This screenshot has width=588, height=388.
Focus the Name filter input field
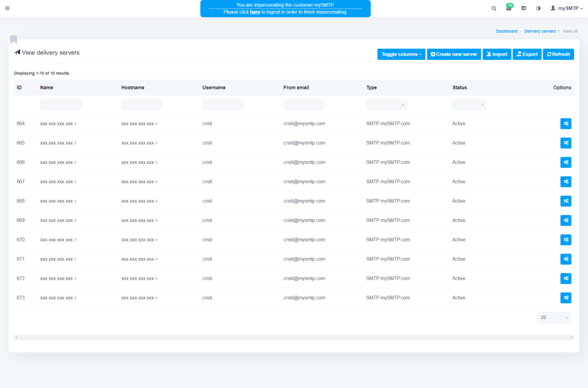pyautogui.click(x=60, y=105)
